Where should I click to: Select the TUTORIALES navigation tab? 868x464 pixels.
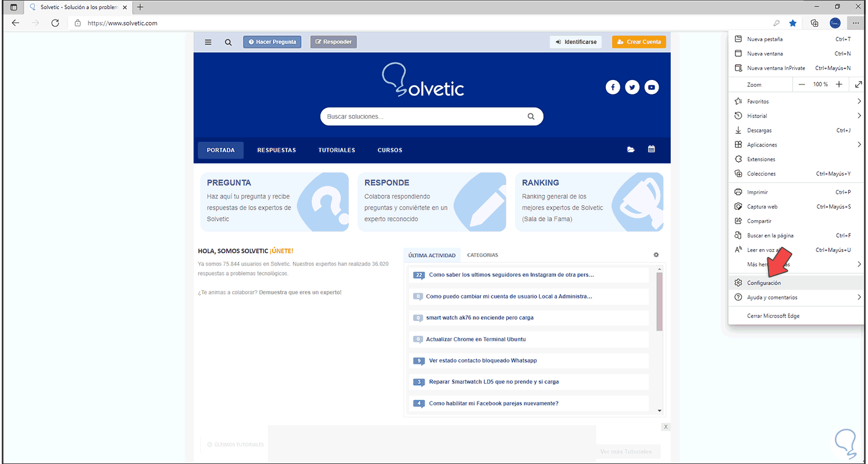(337, 150)
